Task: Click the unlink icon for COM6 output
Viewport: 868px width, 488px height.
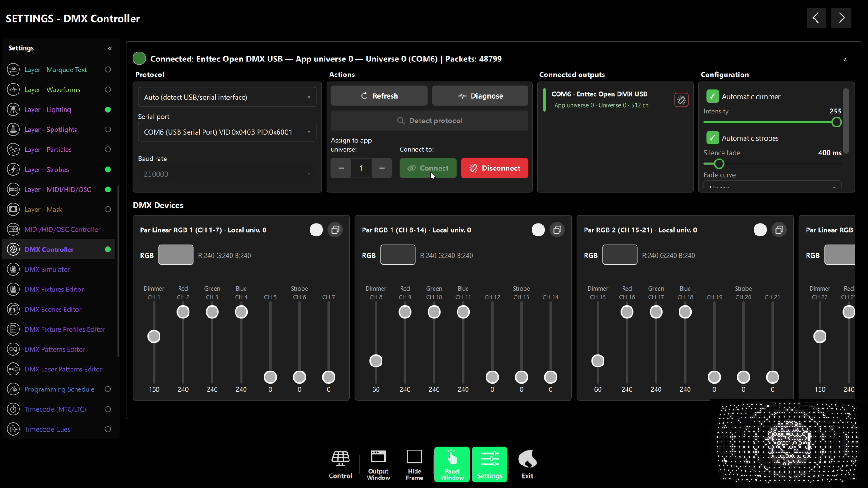Action: (681, 100)
